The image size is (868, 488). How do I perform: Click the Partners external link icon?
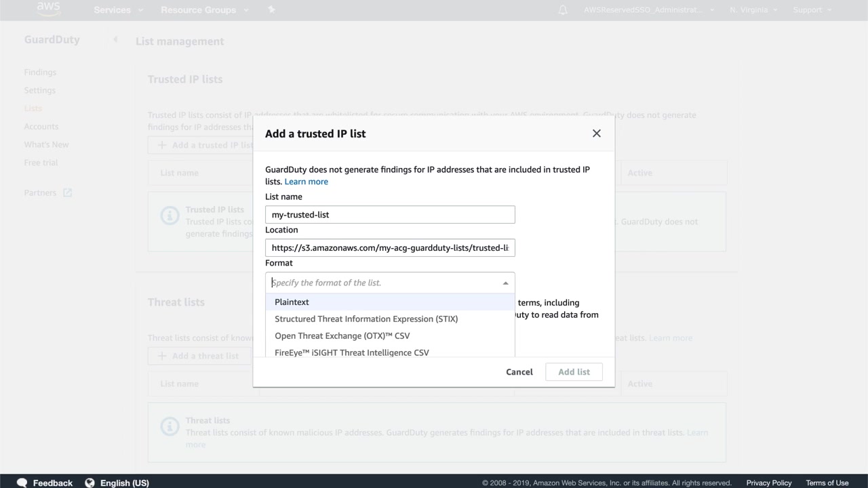coord(67,193)
